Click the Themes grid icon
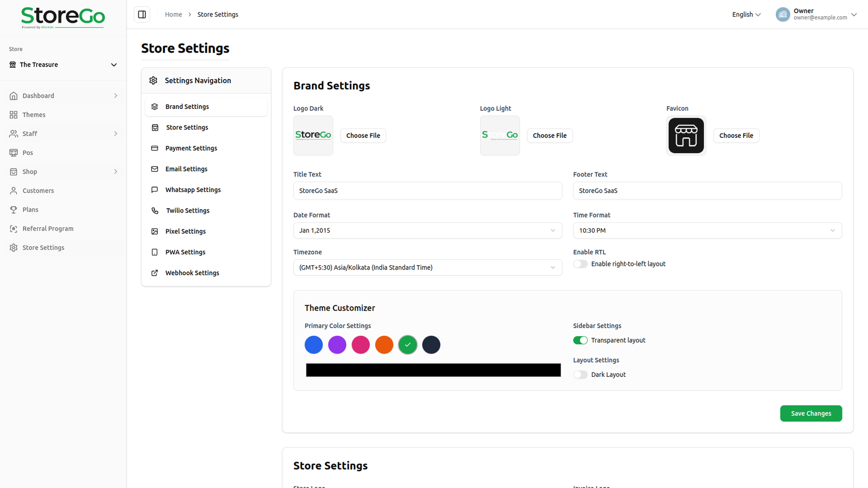 pos(14,115)
